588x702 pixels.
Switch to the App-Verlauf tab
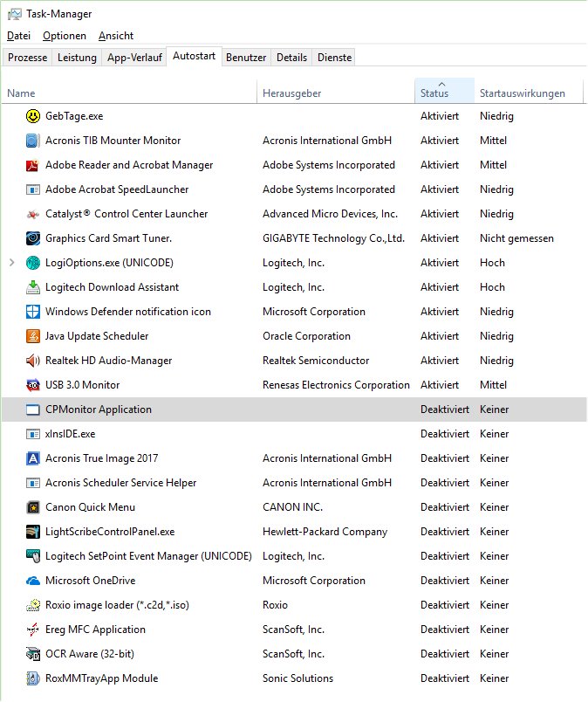click(134, 58)
